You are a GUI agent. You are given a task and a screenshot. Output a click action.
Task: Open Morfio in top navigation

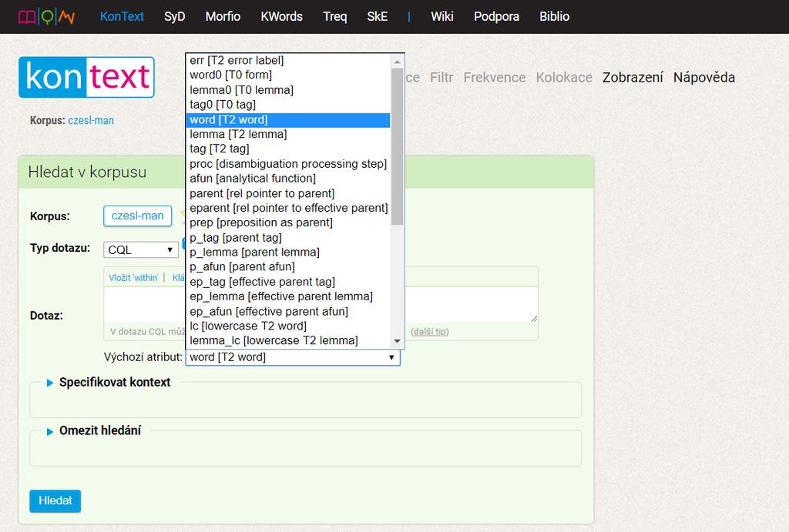[x=223, y=17]
